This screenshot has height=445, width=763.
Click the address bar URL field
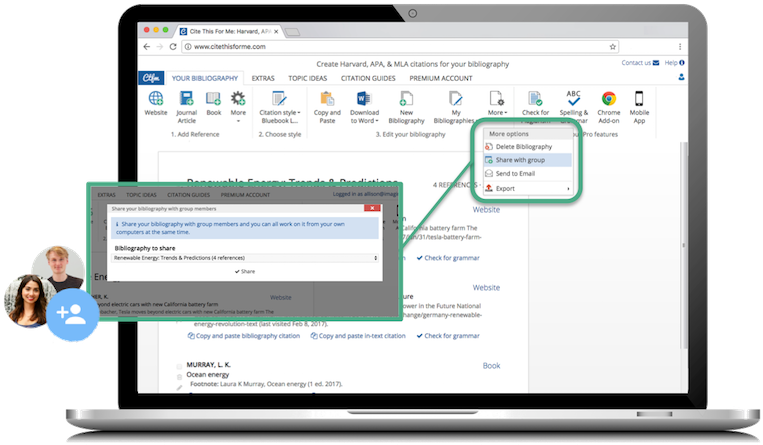[400, 47]
